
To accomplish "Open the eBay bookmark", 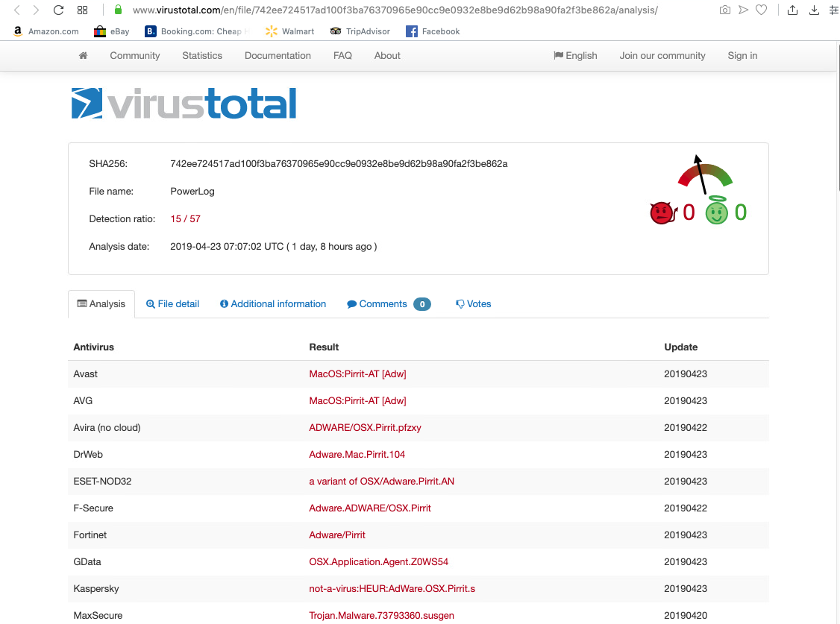I will (111, 31).
